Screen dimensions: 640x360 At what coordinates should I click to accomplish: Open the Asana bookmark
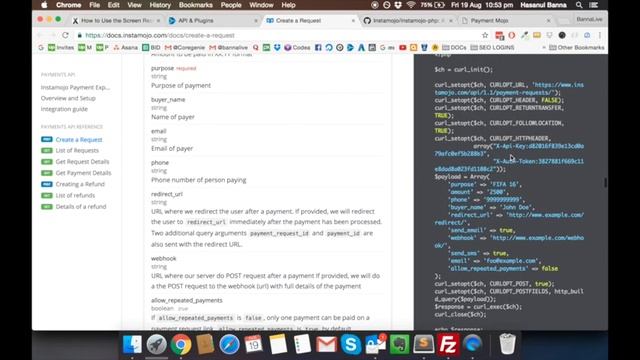coord(126,47)
